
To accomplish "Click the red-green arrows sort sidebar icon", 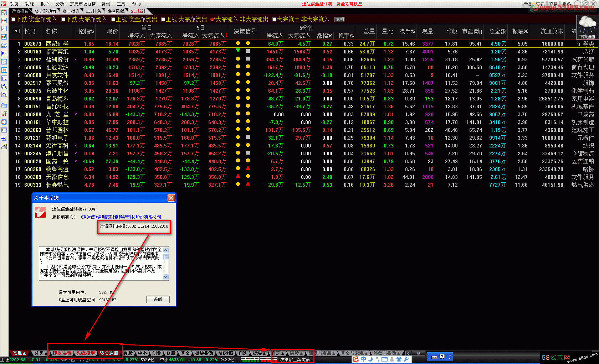I will 4,114.
